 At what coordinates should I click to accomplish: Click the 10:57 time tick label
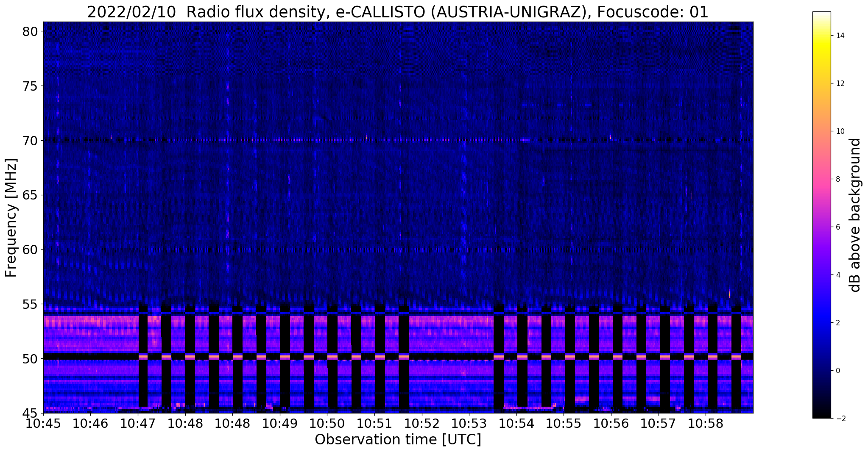tap(658, 424)
